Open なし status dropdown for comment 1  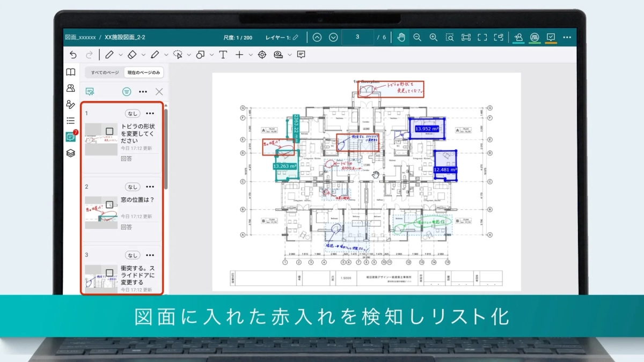coord(133,113)
